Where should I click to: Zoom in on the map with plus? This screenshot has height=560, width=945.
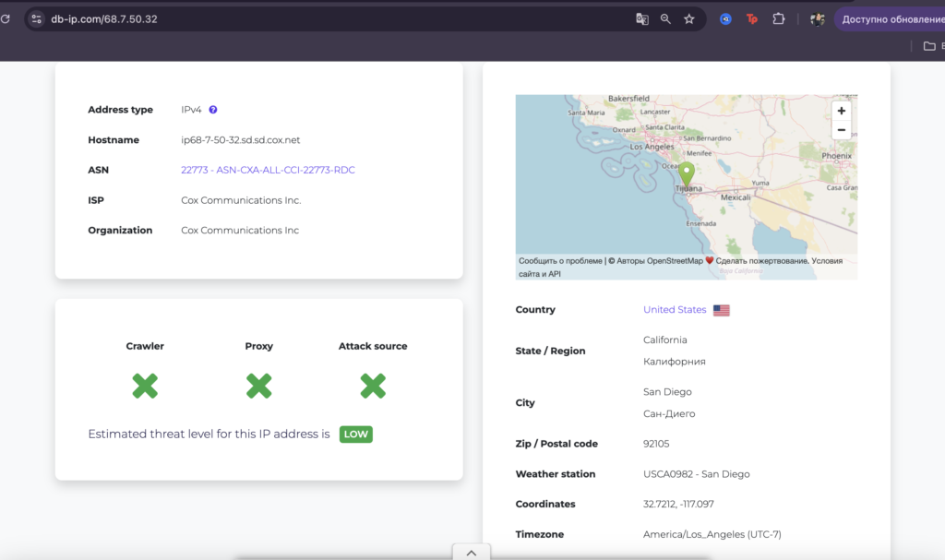pyautogui.click(x=842, y=111)
